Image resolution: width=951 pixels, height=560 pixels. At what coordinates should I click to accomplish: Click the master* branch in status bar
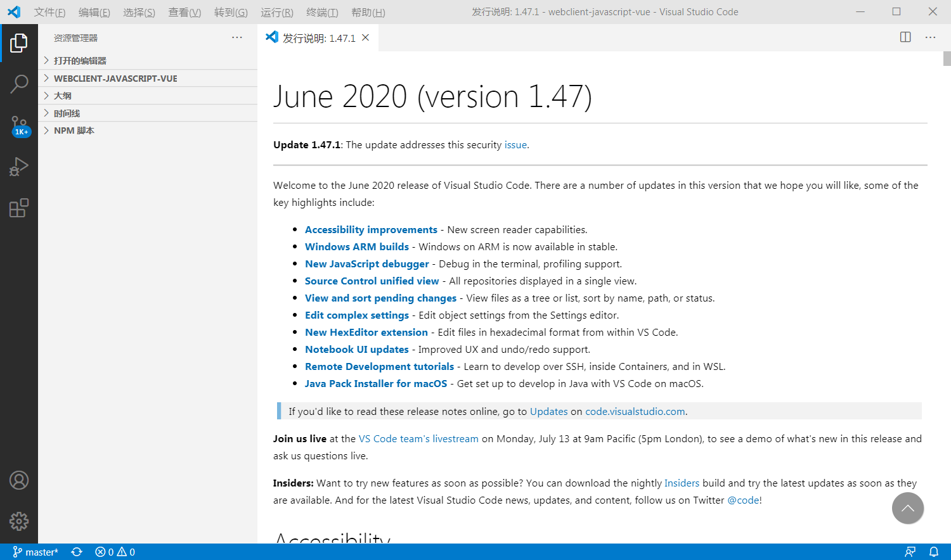tap(36, 552)
